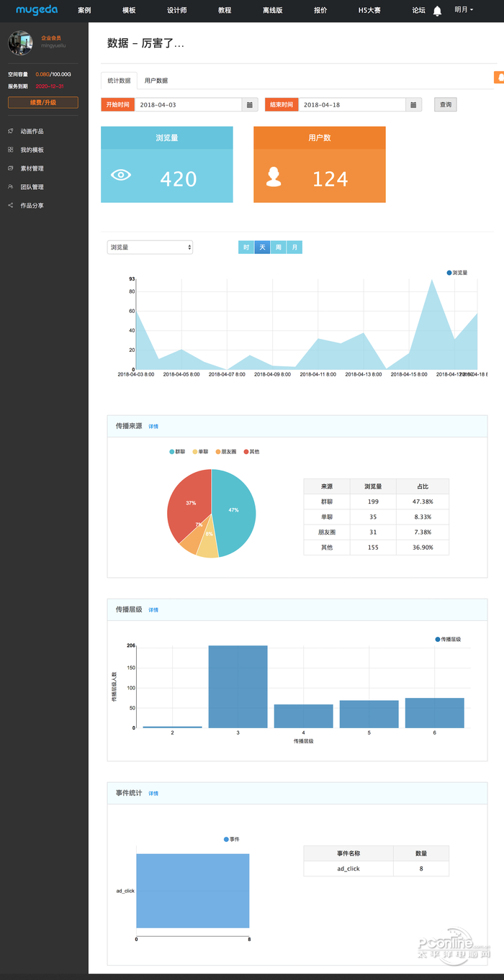Open the end date calendar icon
The height and width of the screenshot is (980, 504).
tap(413, 105)
